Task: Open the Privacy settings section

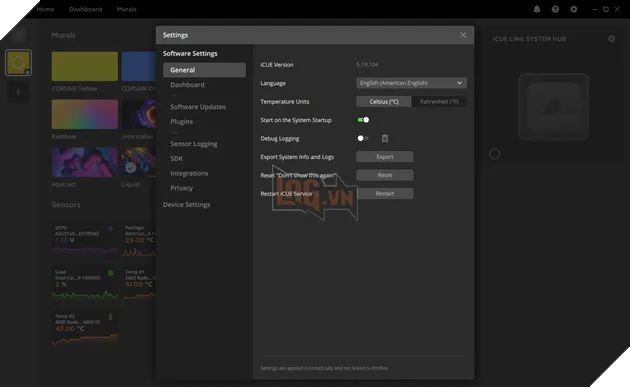Action: point(181,188)
